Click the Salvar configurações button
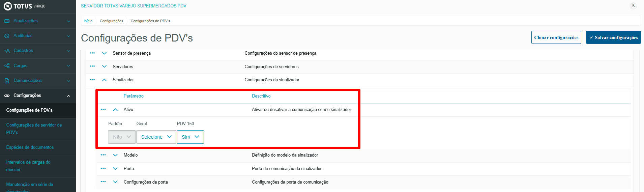This screenshot has height=192, width=644. (x=613, y=37)
